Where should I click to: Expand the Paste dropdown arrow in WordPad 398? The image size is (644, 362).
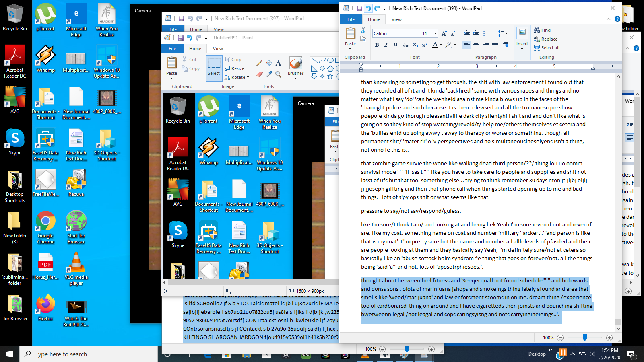coord(350,49)
